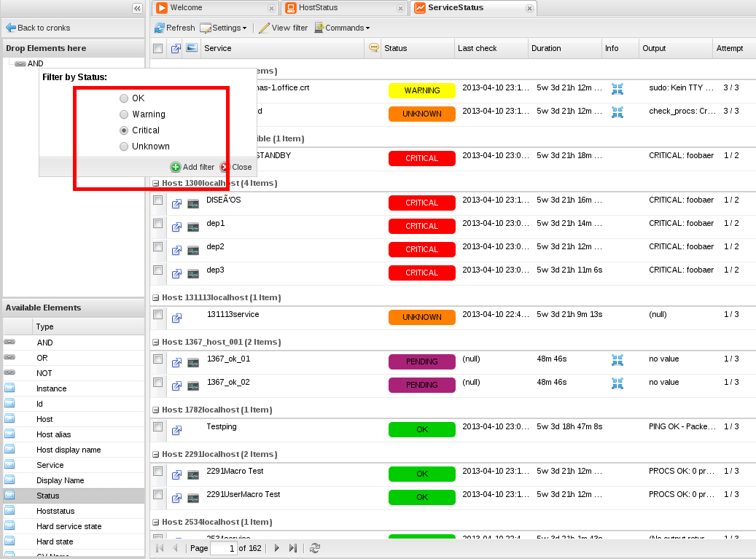This screenshot has width=756, height=559.
Task: Select the Unknown status radio button
Action: (x=124, y=146)
